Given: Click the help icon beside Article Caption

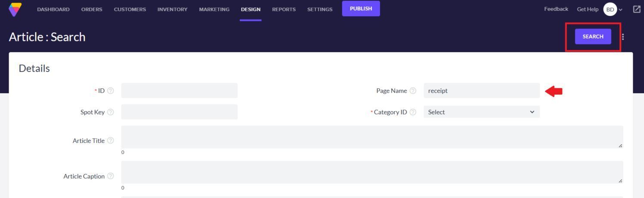Looking at the screenshot, I should (x=111, y=176).
